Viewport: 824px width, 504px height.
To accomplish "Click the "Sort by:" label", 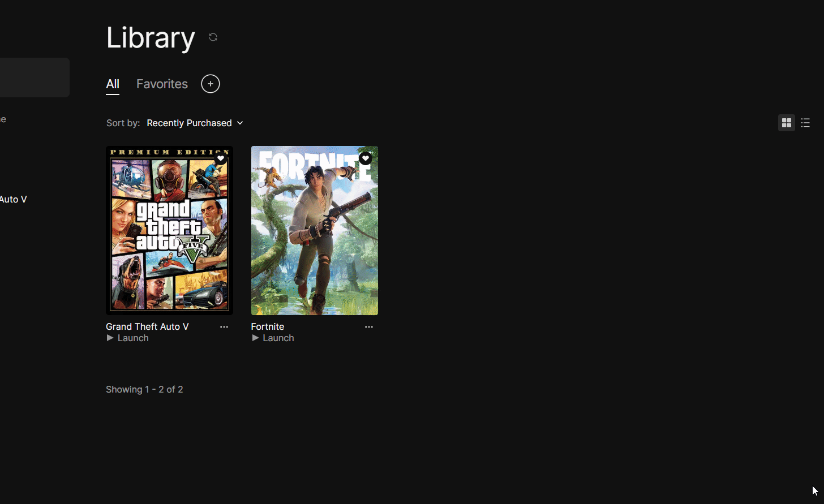I will 123,123.
